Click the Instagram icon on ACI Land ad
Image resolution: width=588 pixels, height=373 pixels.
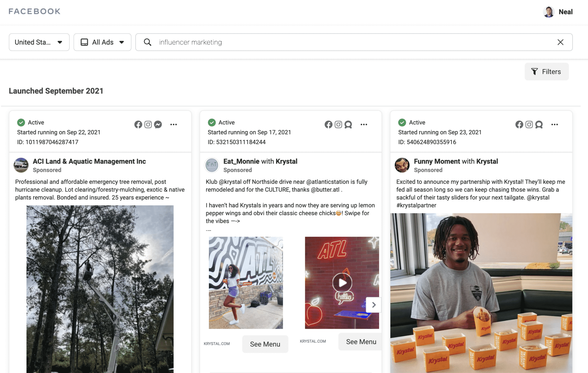(x=148, y=124)
